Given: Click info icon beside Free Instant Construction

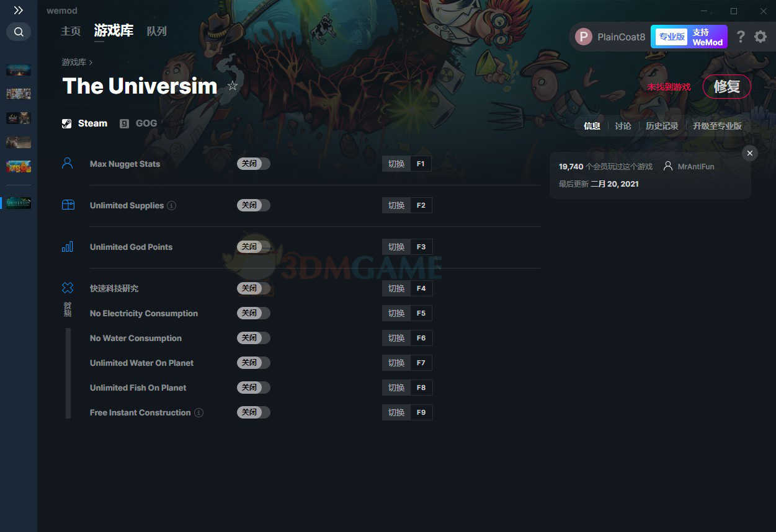Looking at the screenshot, I should point(198,412).
